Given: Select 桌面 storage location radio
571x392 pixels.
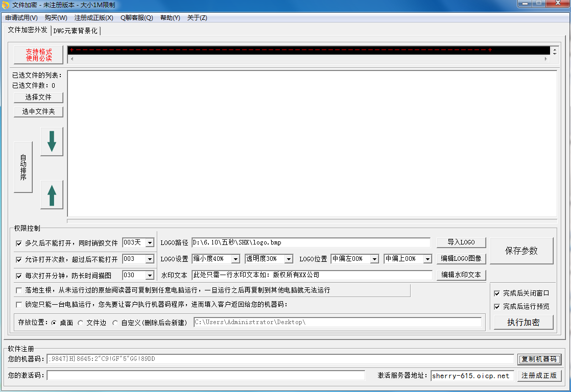Looking at the screenshot, I should click(54, 323).
